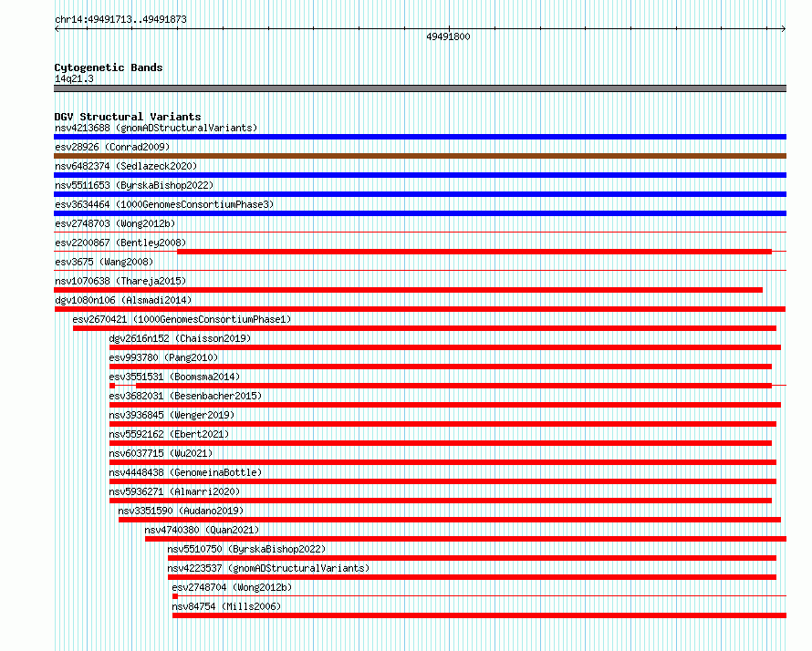Click the small red block of esv2748704
This screenshot has width=812, height=651.
(x=175, y=596)
